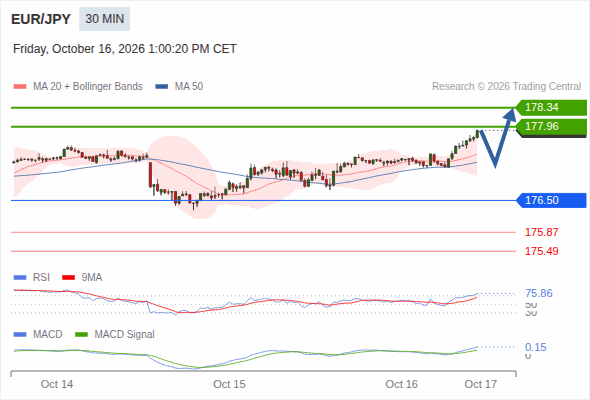Click the MACD legend label
The image size is (590, 400).
coord(47,335)
